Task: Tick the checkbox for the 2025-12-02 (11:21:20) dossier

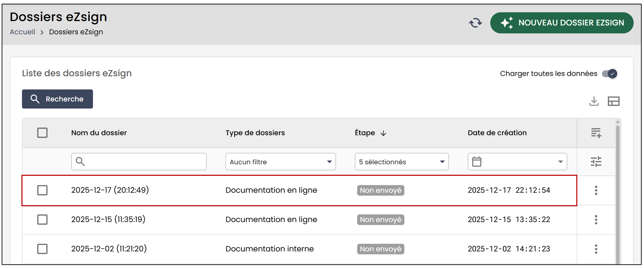Action: pos(42,249)
